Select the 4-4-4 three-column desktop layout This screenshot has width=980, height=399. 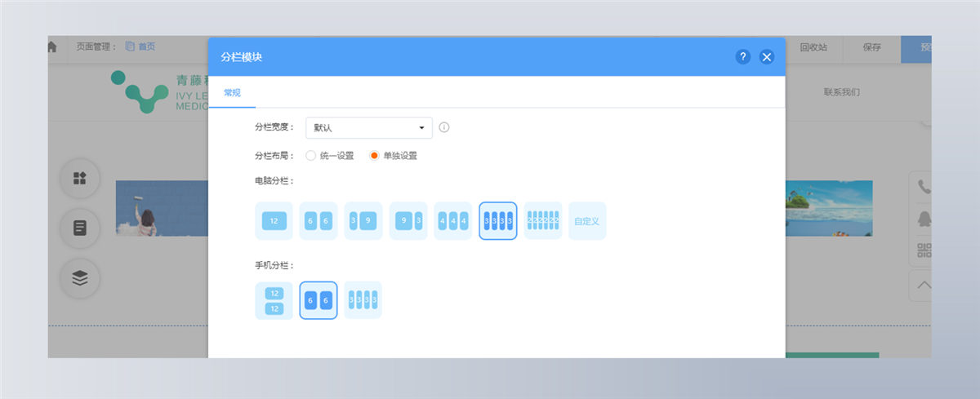point(453,220)
